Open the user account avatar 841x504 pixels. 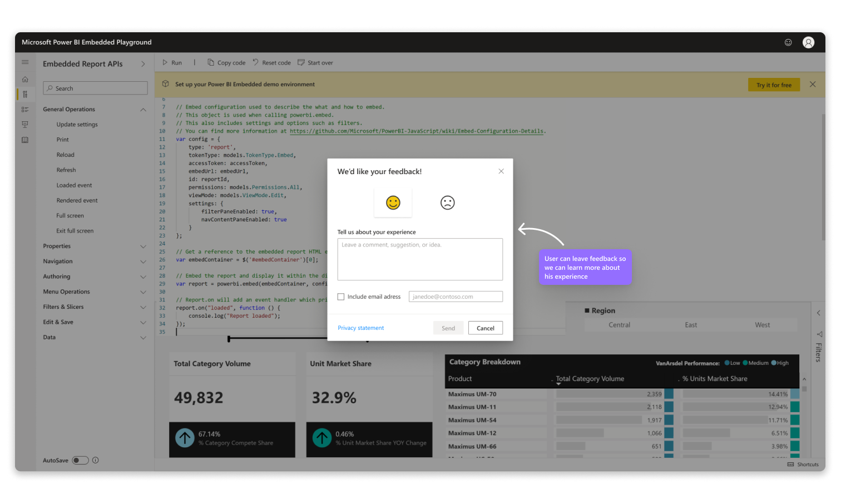(x=808, y=42)
